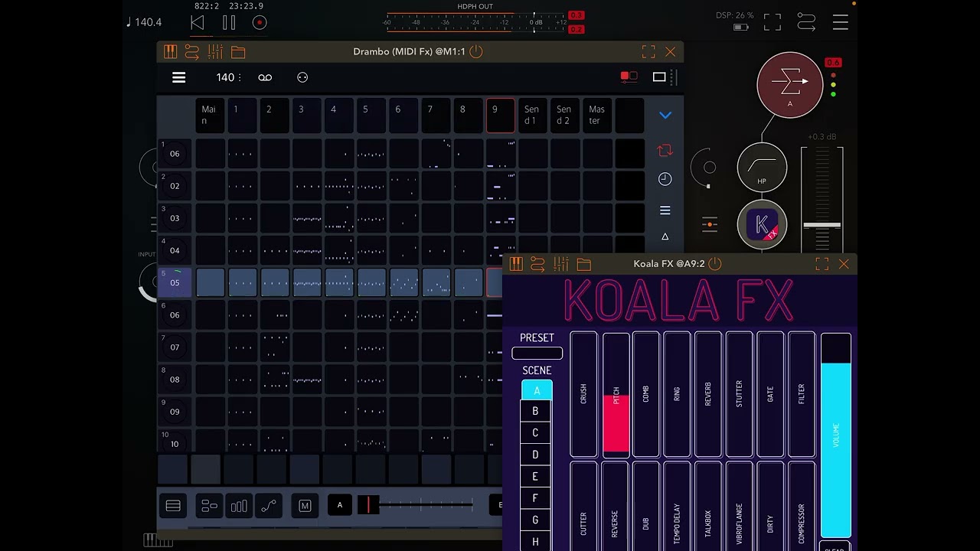
Task: Select track 3 header in Drambo
Action: 305,115
